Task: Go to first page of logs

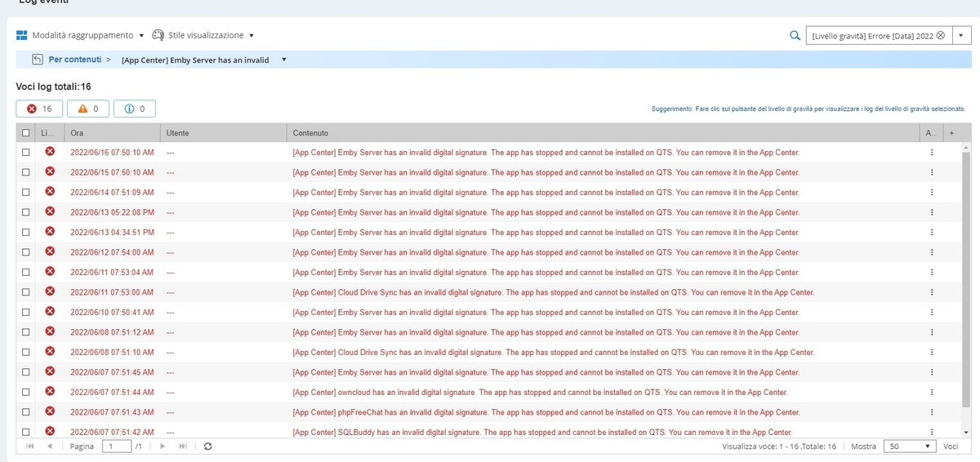Action: pos(30,446)
